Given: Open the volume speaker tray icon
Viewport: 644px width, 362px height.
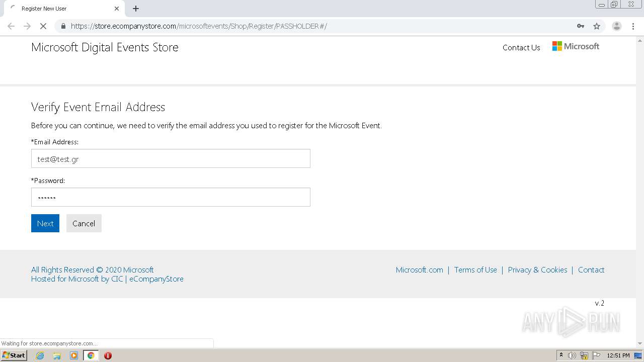Looking at the screenshot, I should 572,355.
